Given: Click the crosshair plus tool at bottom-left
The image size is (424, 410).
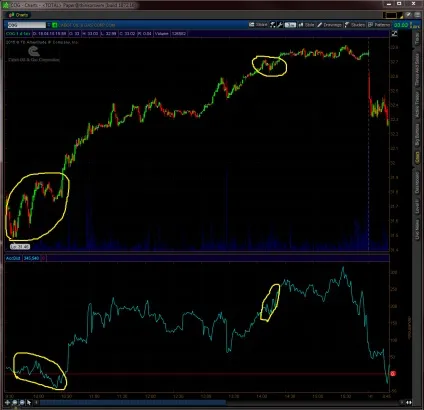Looking at the screenshot, I should click(x=7, y=403).
